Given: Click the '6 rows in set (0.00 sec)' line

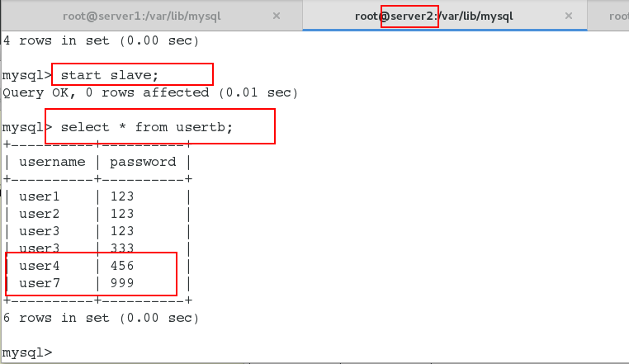Looking at the screenshot, I should pos(101,318).
